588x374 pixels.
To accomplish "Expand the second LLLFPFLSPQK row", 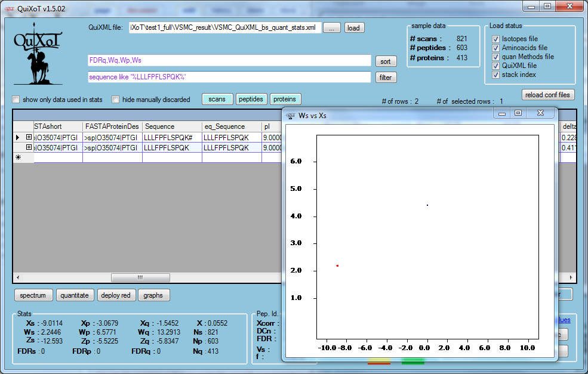I will pyautogui.click(x=29, y=147).
